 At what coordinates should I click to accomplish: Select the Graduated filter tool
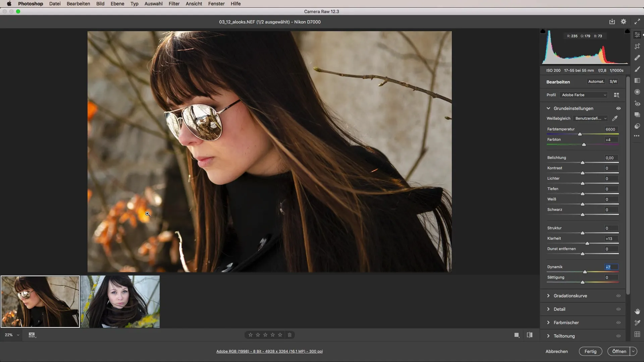pos(637,80)
